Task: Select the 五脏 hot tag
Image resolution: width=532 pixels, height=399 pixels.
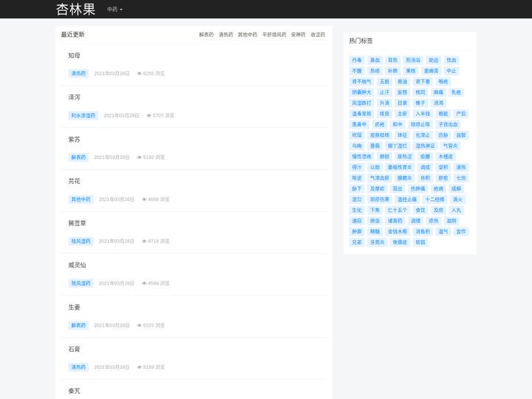Action: coord(384,81)
